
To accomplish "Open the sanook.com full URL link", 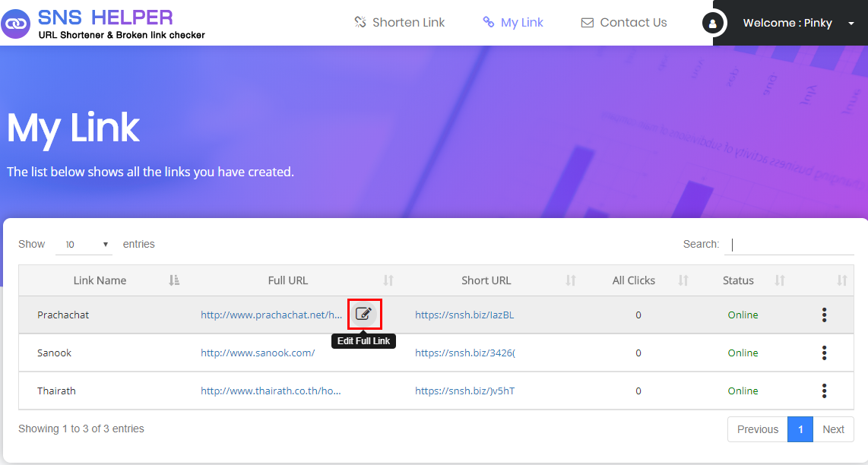I will [x=258, y=353].
